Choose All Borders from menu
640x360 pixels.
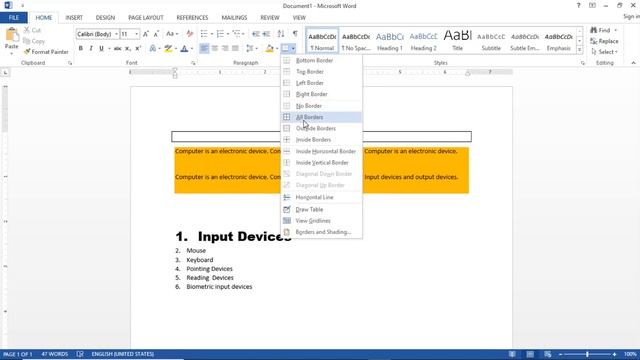pyautogui.click(x=321, y=117)
